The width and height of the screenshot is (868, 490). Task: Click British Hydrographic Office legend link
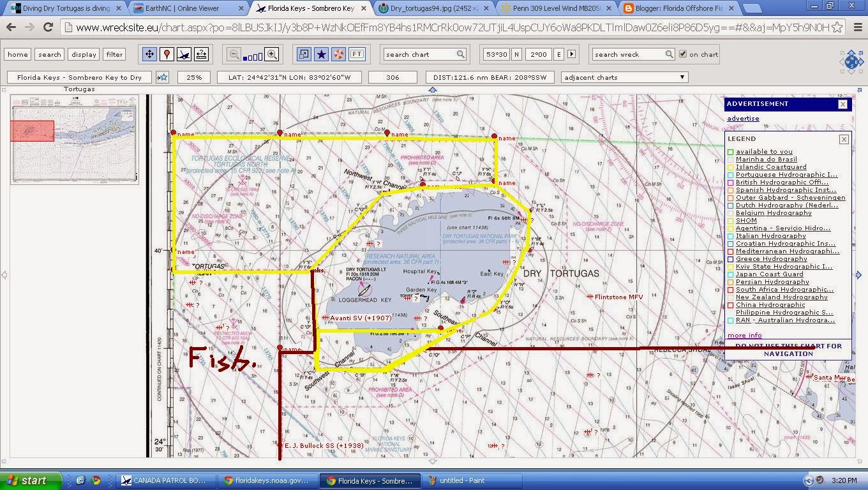pos(782,182)
